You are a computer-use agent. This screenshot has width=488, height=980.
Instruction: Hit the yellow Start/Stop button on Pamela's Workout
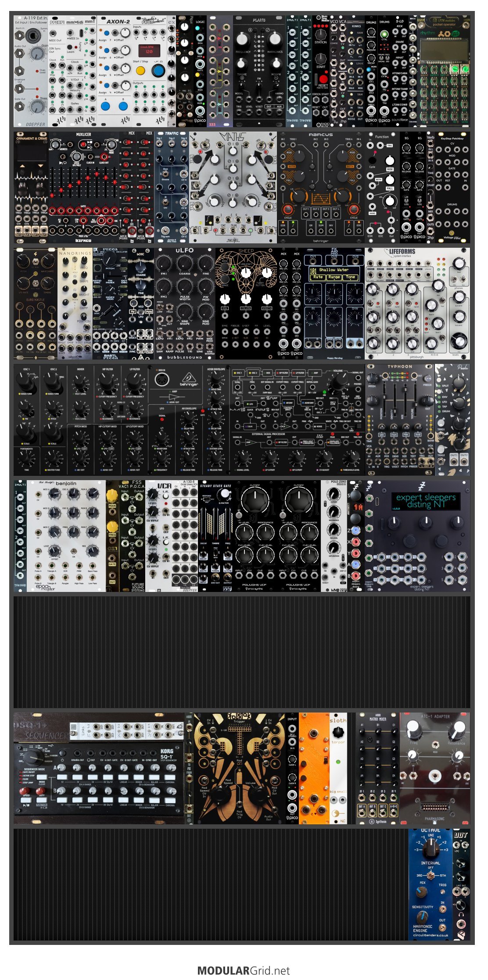140,70
